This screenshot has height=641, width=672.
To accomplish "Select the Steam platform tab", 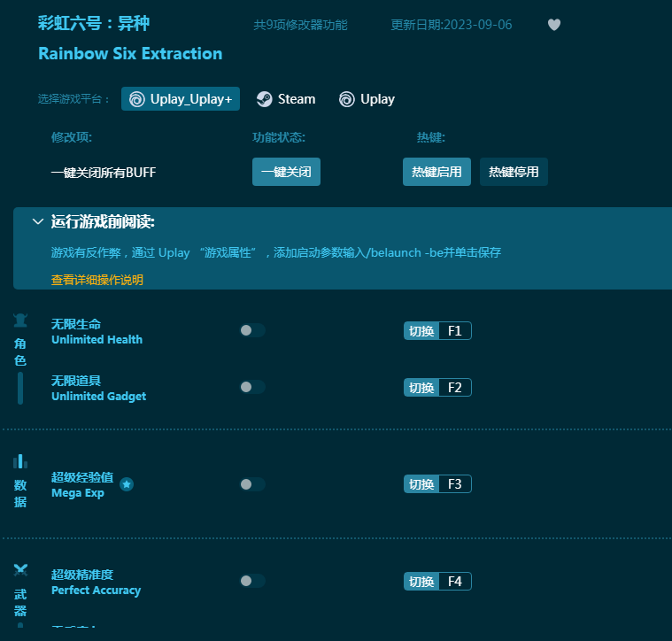I will (x=286, y=99).
